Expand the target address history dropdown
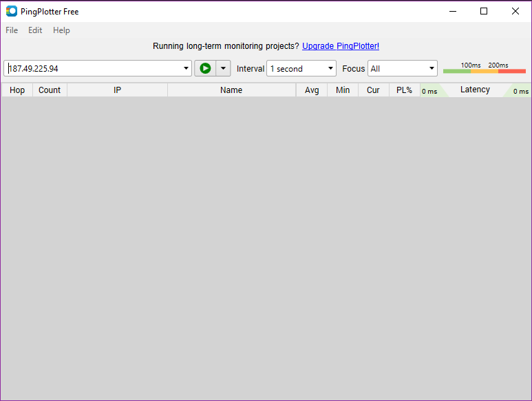The width and height of the screenshot is (532, 401). pyautogui.click(x=186, y=68)
